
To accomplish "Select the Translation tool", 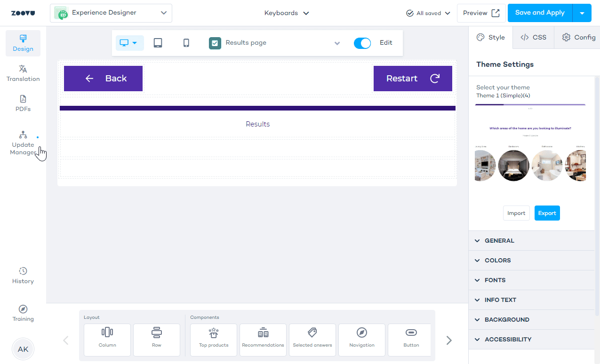I will pos(23,73).
